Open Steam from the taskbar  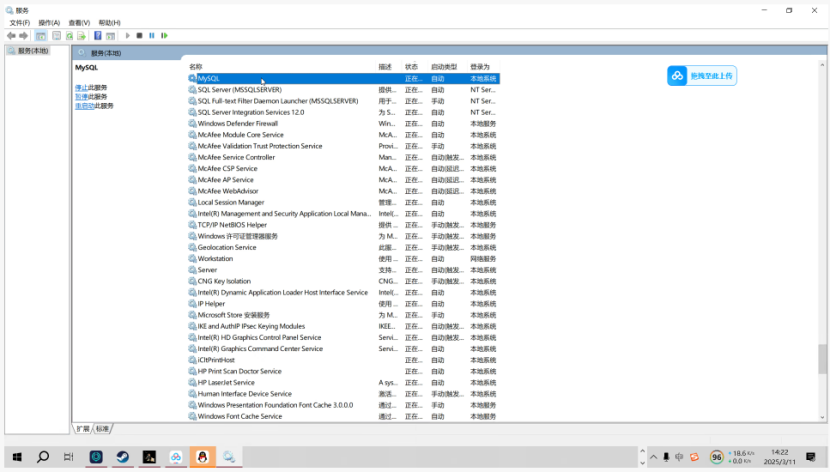(122, 457)
